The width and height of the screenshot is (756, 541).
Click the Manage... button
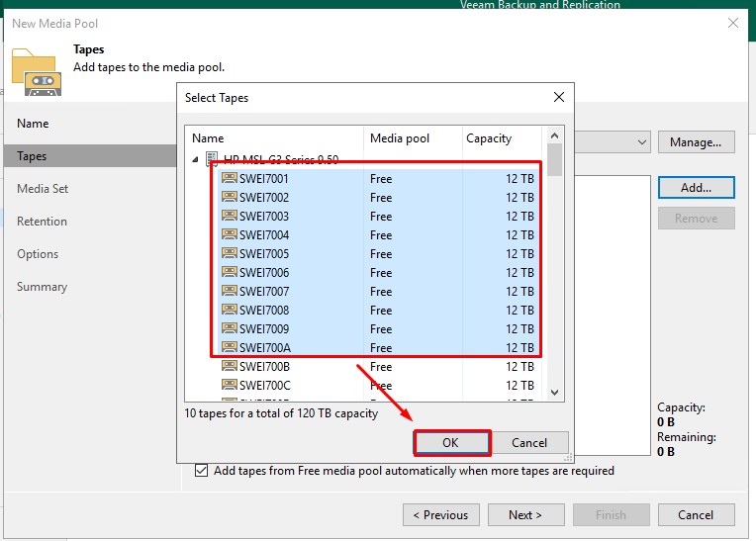coord(696,142)
